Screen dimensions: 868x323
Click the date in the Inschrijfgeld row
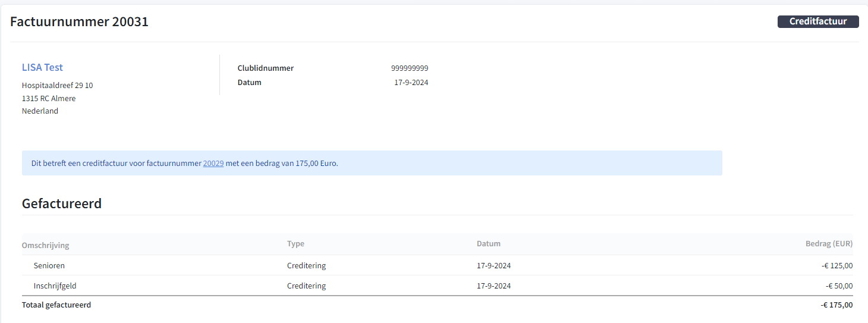pos(494,286)
